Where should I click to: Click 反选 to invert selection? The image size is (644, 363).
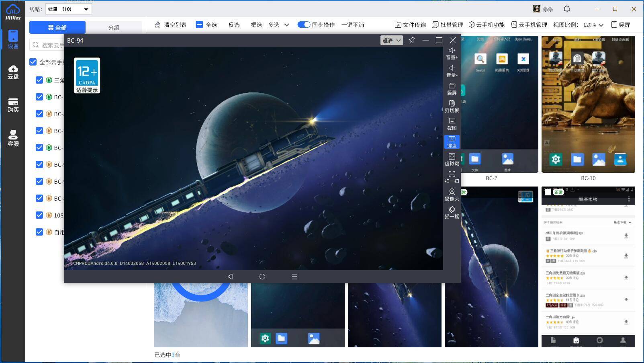[234, 25]
